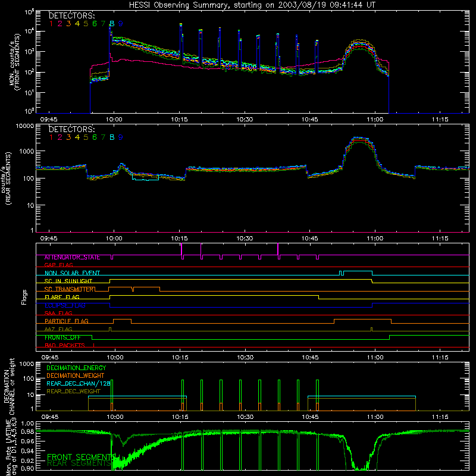The height and width of the screenshot is (476, 476).
Task: Select detector 8 in front segments legend
Action: pyautogui.click(x=112, y=24)
